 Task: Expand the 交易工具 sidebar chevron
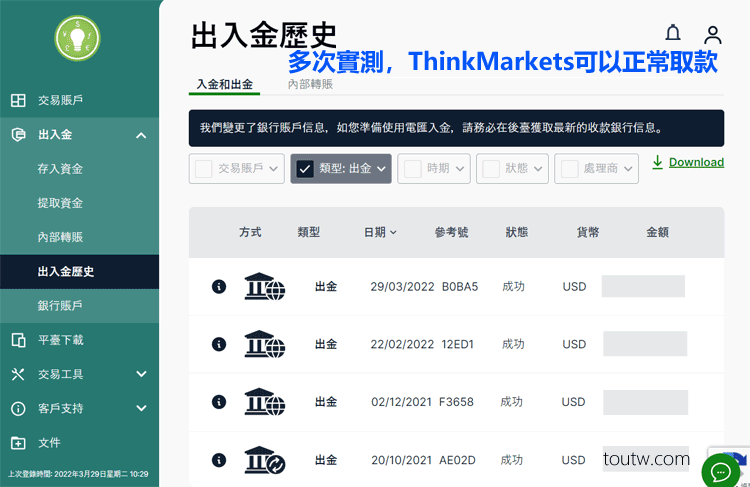point(141,374)
